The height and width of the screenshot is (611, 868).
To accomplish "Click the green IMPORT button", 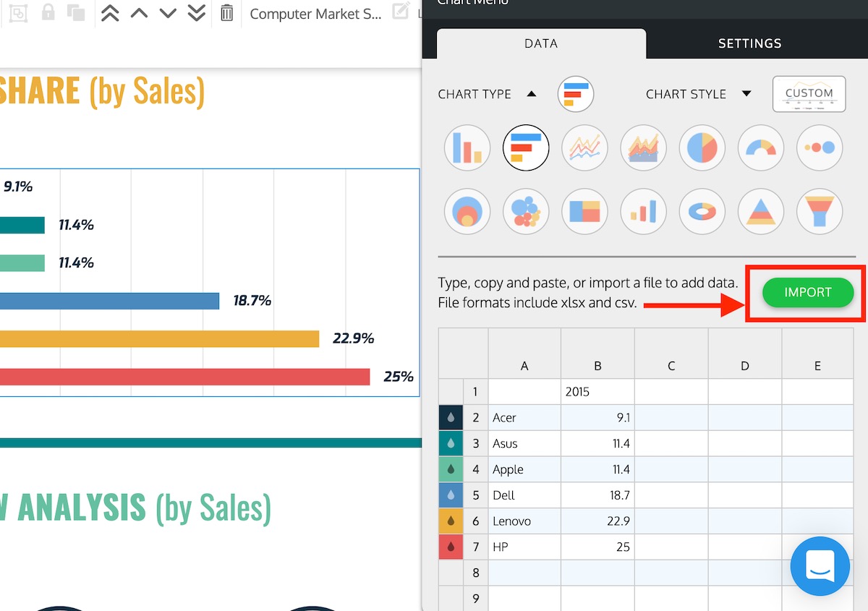I will click(x=808, y=293).
